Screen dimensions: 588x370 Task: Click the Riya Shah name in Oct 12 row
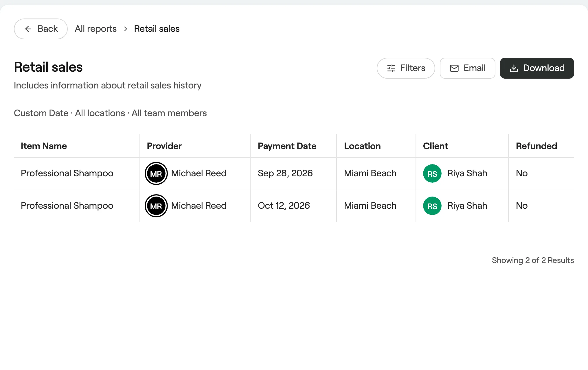click(x=467, y=206)
